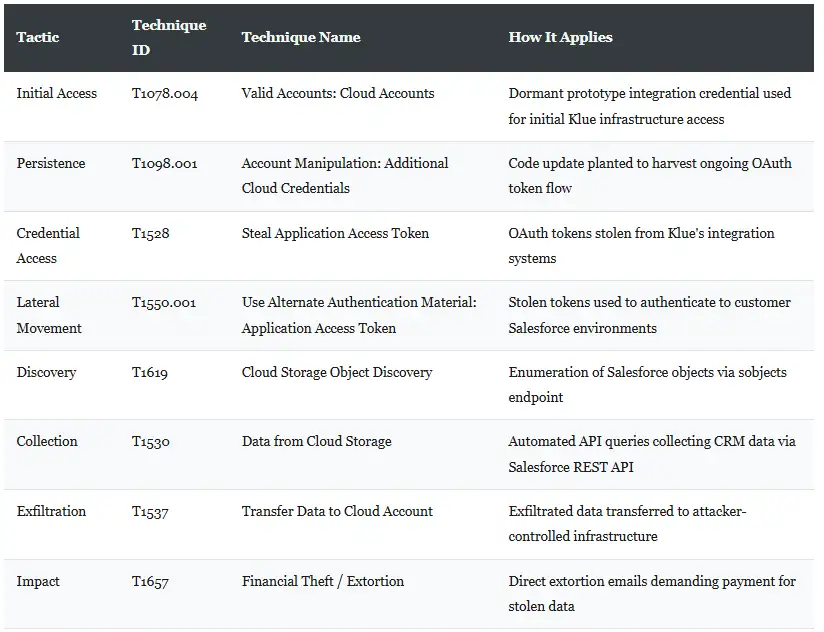This screenshot has height=632, width=824.
Task: Select the T1537 technique ID
Action: pos(150,512)
